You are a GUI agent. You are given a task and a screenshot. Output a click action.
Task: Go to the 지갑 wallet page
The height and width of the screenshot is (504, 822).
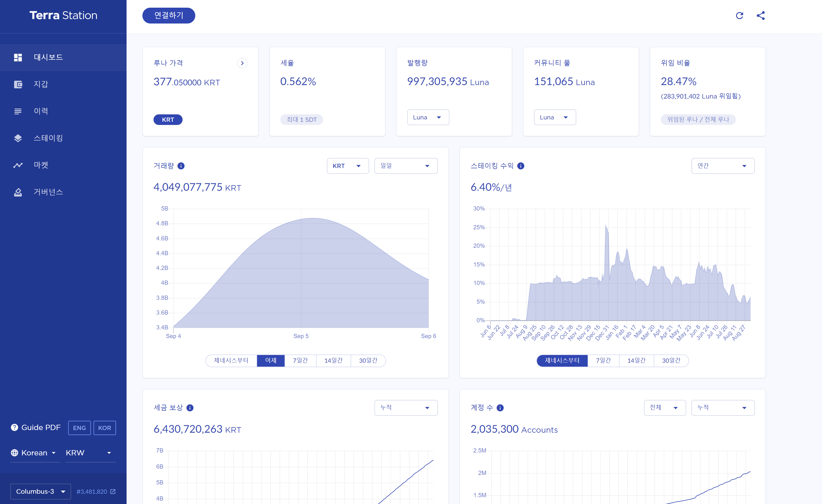click(63, 84)
